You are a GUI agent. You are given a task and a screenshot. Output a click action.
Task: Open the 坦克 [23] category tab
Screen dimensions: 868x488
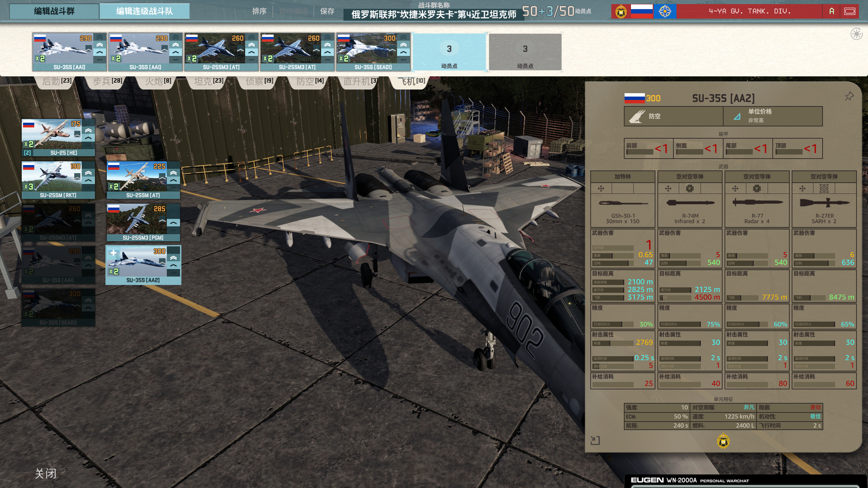209,81
